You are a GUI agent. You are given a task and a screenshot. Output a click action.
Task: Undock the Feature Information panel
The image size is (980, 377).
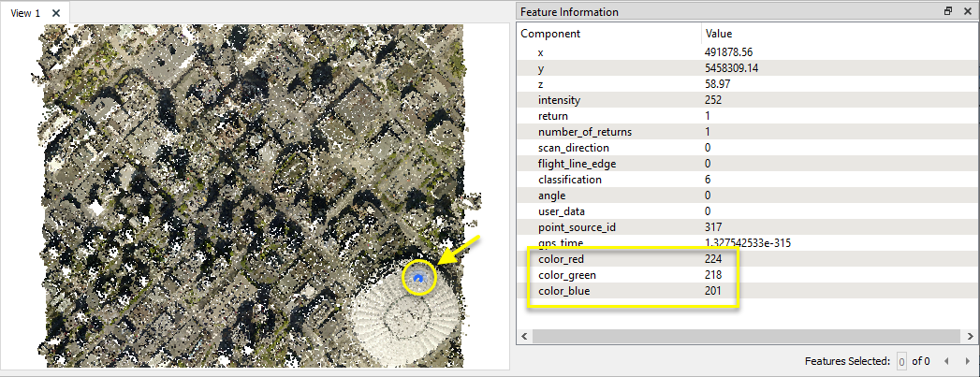(948, 11)
